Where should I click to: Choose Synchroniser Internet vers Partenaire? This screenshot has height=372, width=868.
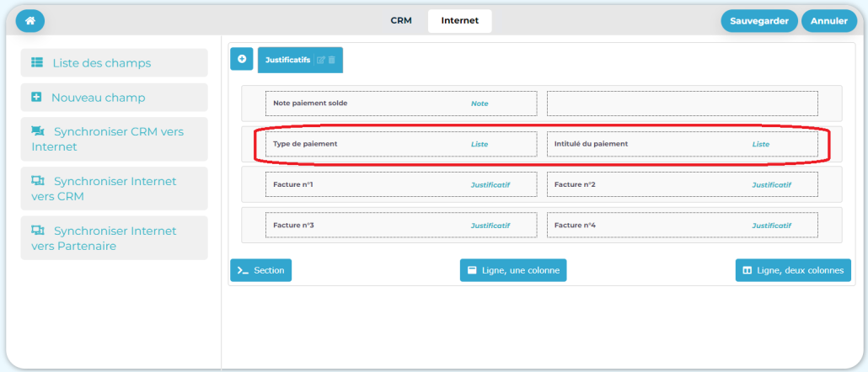114,238
